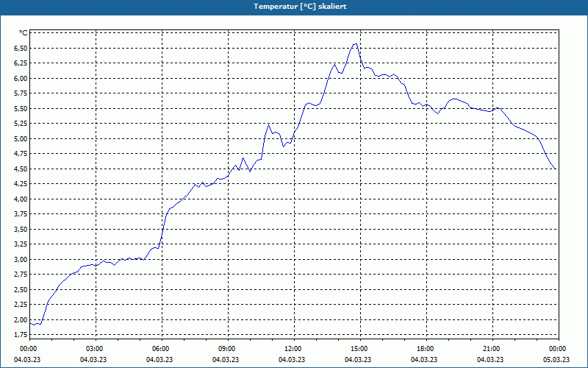Click the 4,75 y-axis tick label
Image resolution: width=588 pixels, height=368 pixels.
21,154
